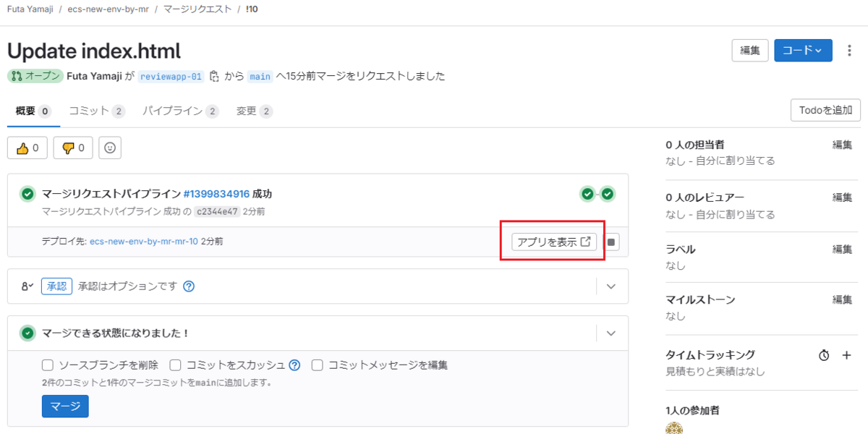The height and width of the screenshot is (434, 868).
Task: Enable the ソースブランチを削除 checkbox
Action: (48, 365)
